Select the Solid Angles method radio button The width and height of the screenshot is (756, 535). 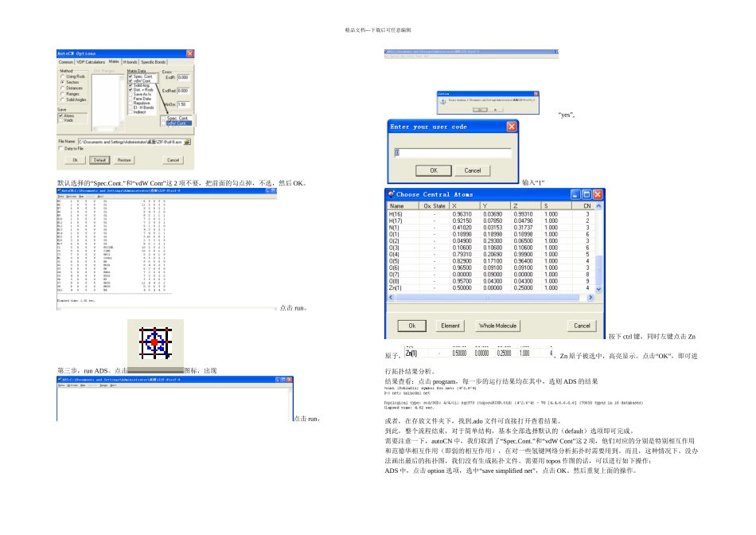[x=62, y=100]
